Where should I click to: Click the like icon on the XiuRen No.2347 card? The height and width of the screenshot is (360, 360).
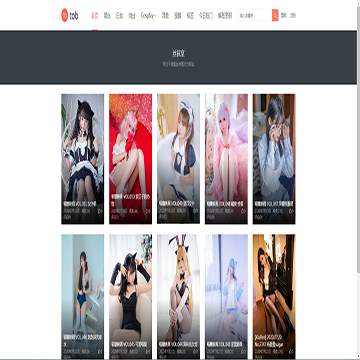291,351
